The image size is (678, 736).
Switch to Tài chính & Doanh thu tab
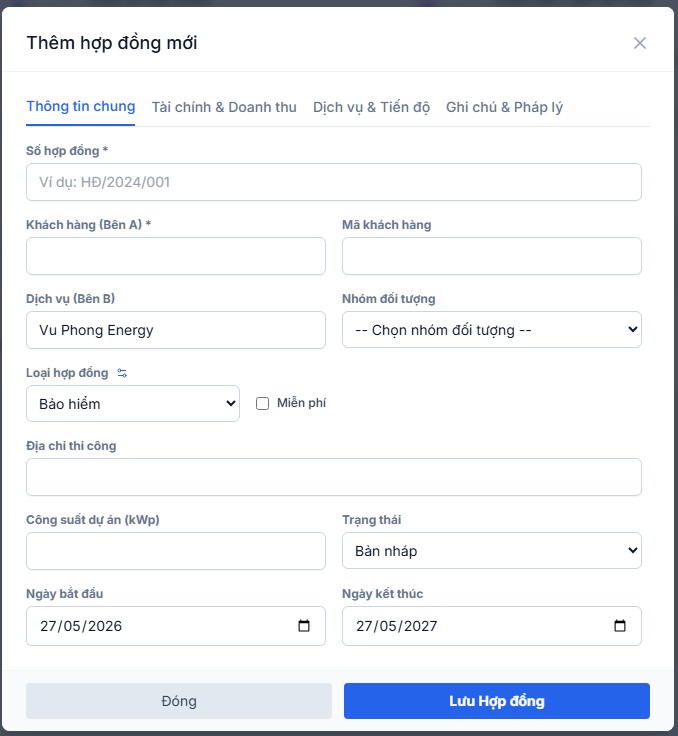tap(224, 107)
